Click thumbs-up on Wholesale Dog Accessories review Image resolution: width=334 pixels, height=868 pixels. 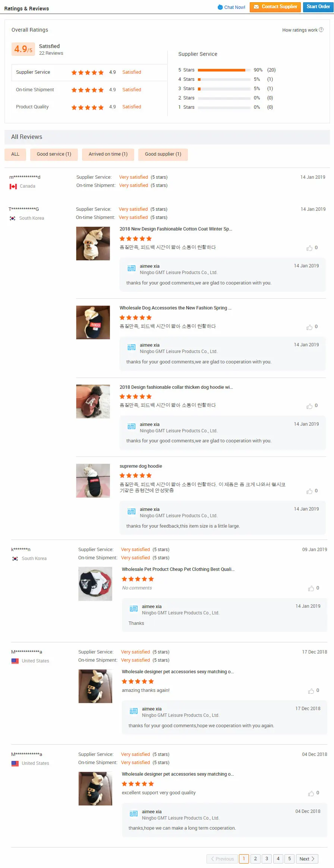(309, 327)
